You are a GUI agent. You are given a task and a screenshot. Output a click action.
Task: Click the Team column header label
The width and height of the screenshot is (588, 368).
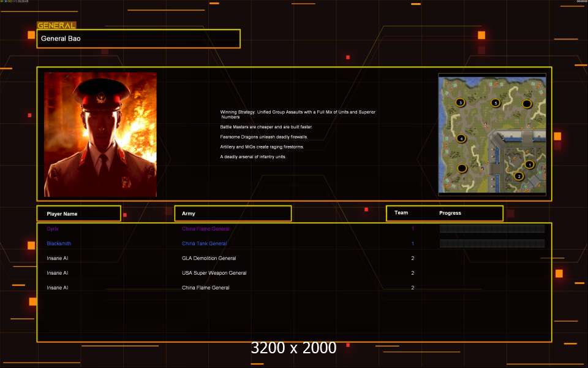point(401,213)
